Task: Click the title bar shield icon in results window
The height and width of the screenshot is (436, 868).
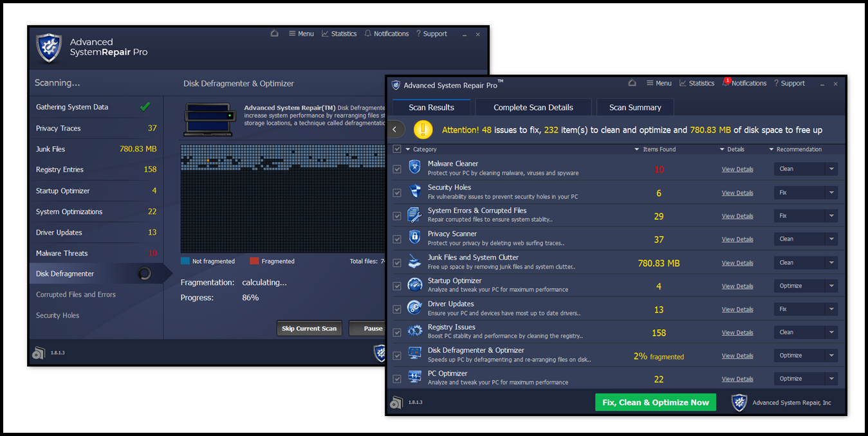Action: click(396, 85)
